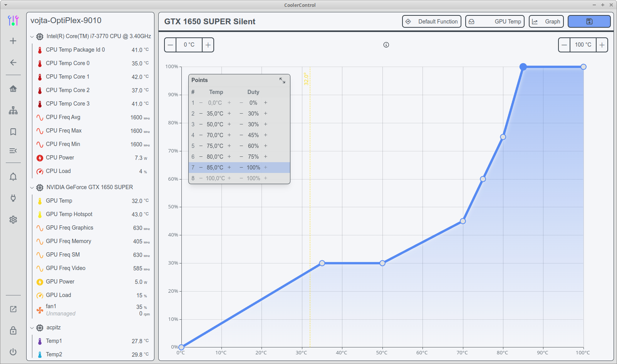Increase minimum temperature with plus stepper

point(208,45)
